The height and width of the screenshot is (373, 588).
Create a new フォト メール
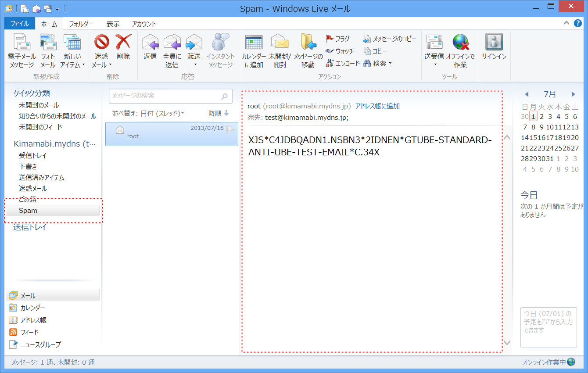click(x=48, y=52)
